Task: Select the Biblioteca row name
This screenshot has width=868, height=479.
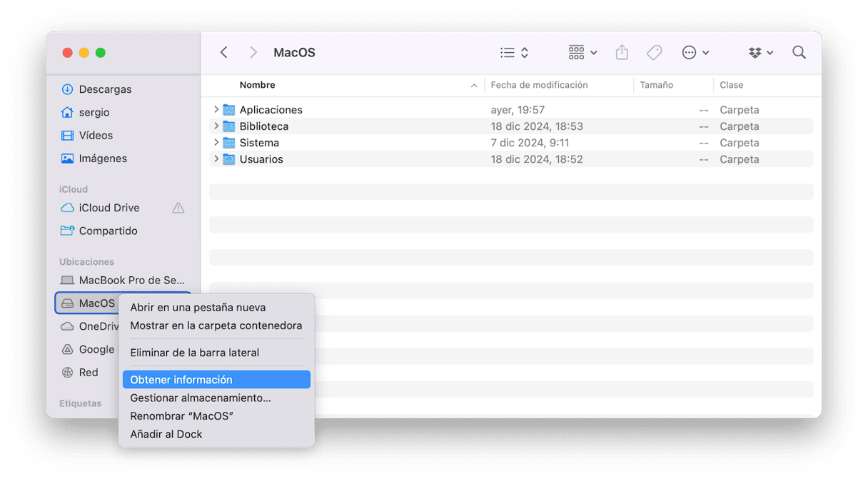Action: [264, 126]
